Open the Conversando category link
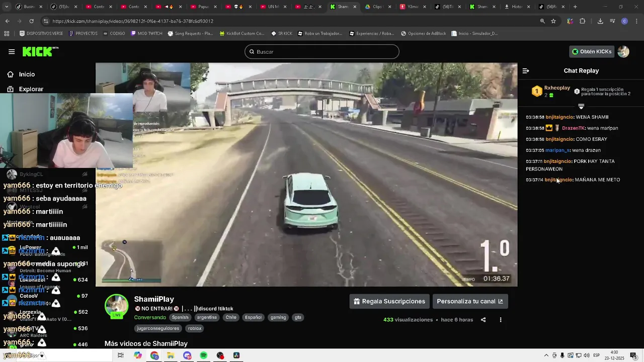 150,317
